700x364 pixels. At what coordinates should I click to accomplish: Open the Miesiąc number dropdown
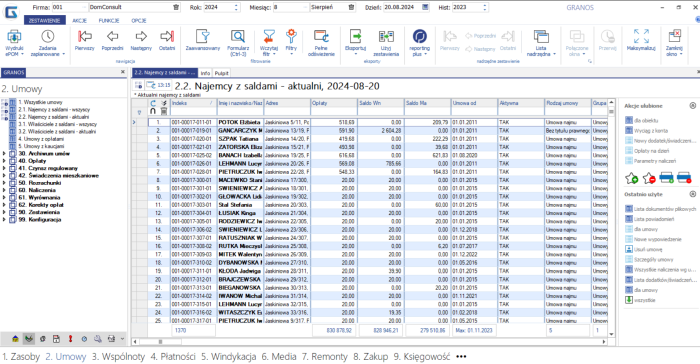tap(305, 8)
